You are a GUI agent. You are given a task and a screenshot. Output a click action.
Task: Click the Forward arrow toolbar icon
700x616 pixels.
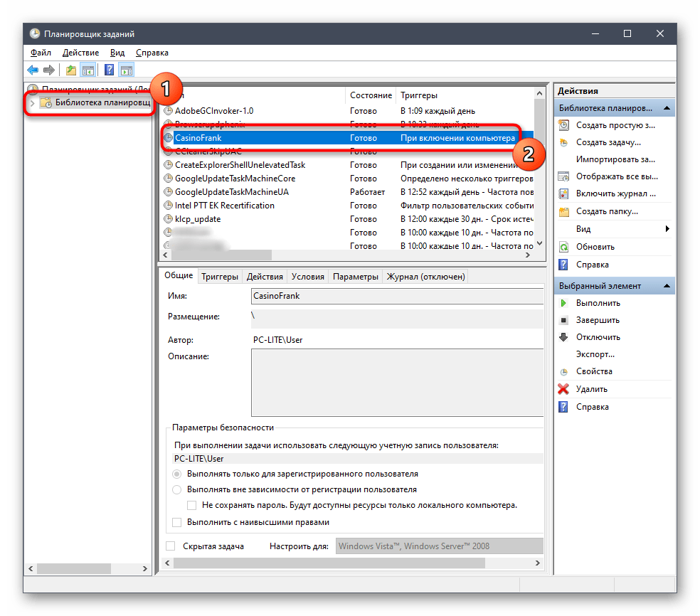(x=49, y=70)
